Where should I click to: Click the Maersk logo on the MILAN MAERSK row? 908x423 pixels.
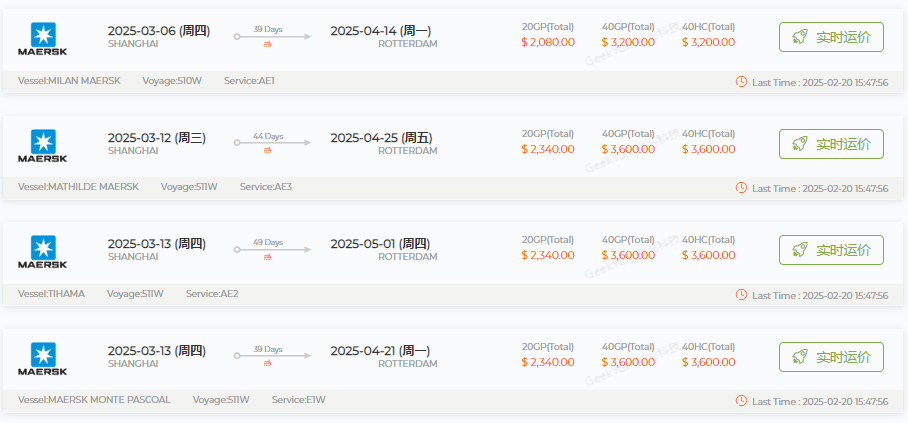[43, 37]
